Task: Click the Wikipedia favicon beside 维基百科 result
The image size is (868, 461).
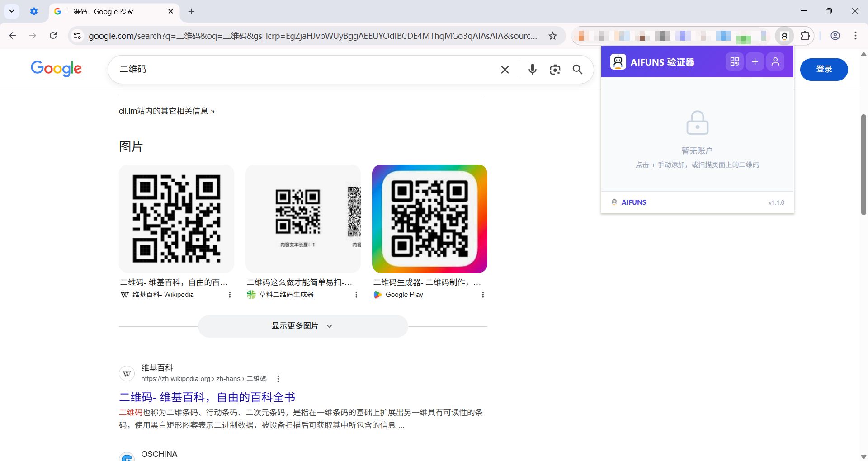Action: [127, 374]
